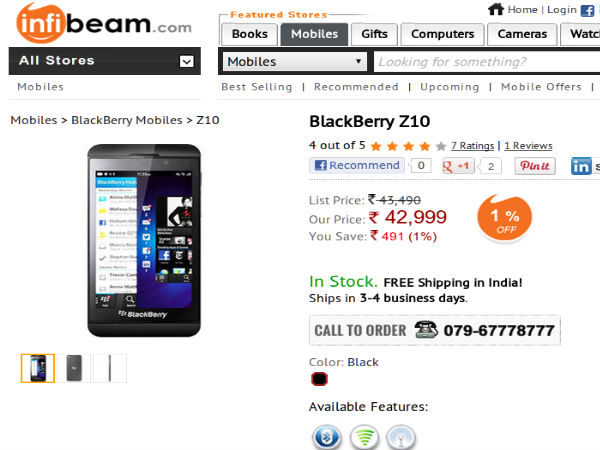
Task: Select the Cameras store tab
Action: [522, 34]
